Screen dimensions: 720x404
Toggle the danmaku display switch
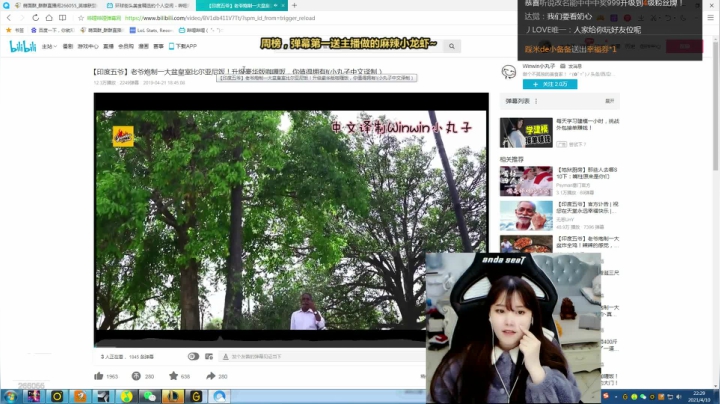[x=193, y=356]
